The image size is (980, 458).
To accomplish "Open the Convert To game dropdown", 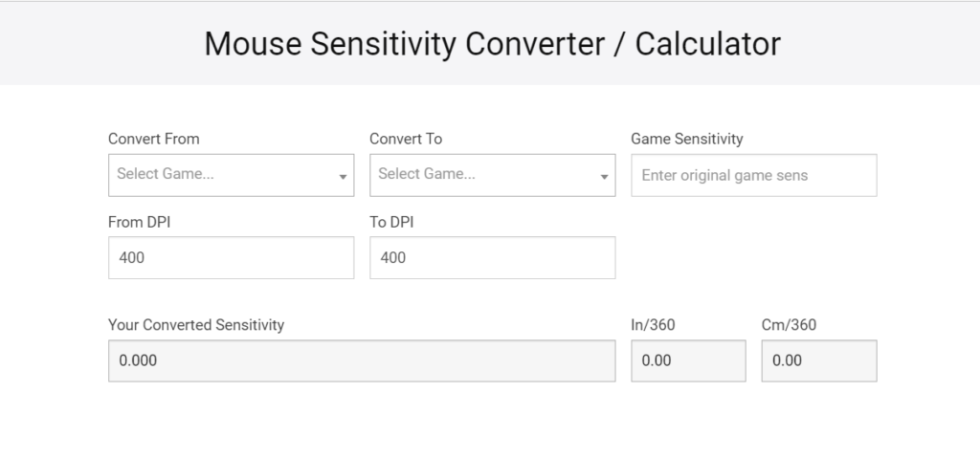I will pos(483,175).
